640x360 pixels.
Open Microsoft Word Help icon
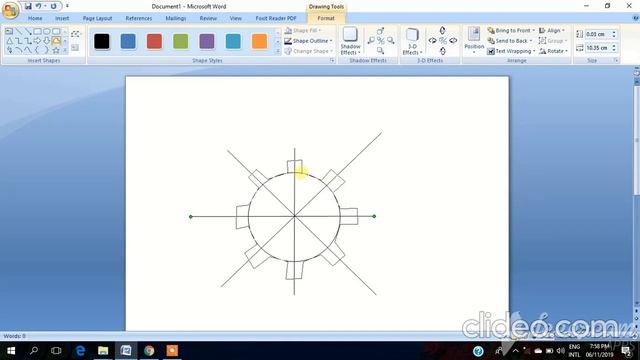[636, 18]
